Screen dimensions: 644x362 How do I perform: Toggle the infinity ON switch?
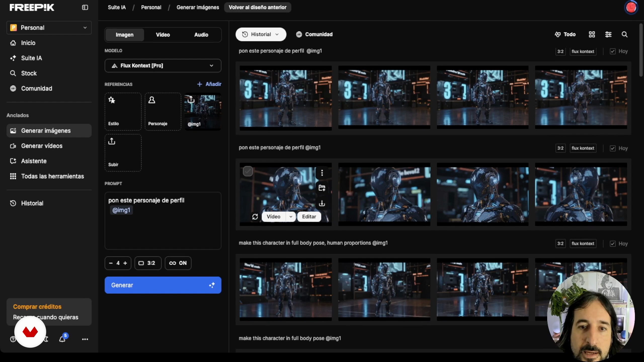[x=178, y=263]
